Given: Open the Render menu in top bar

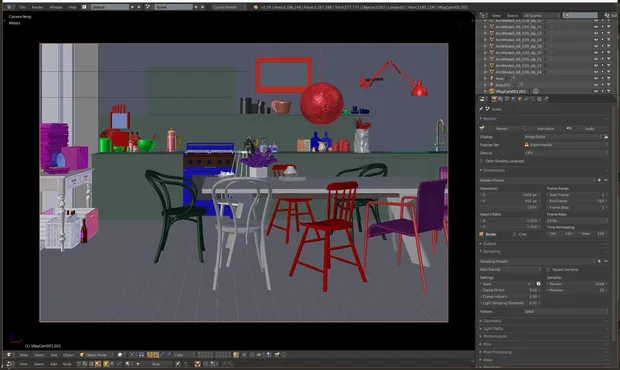Looking at the screenshot, I should (37, 7).
